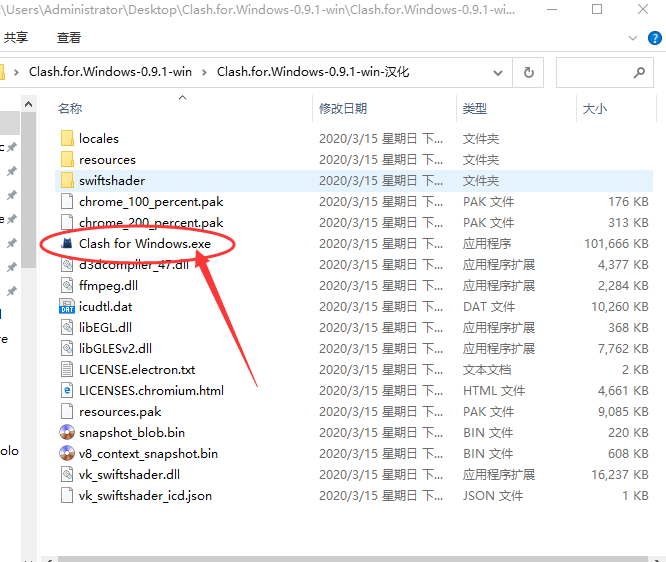The width and height of the screenshot is (666, 562).
Task: Click the 101,666 KB size value
Action: [616, 243]
